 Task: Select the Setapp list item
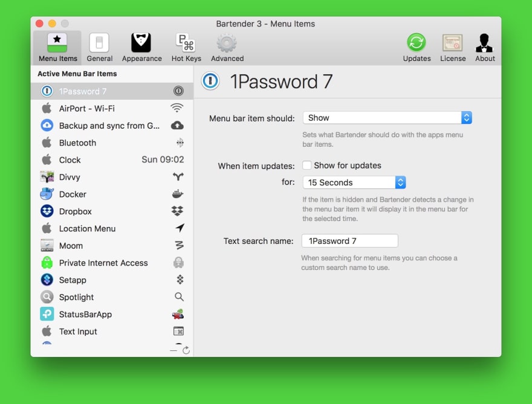[x=112, y=280]
